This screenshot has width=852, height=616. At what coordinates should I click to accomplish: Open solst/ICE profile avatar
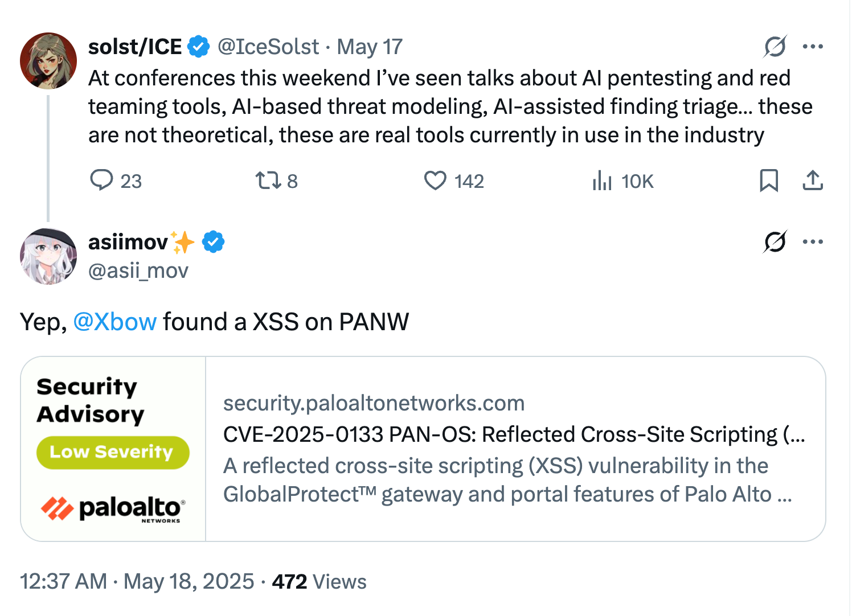pyautogui.click(x=48, y=61)
